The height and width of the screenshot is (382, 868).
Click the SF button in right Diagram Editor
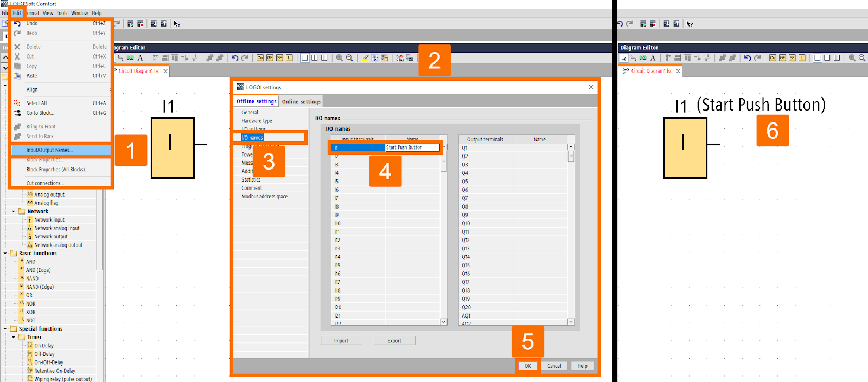792,58
